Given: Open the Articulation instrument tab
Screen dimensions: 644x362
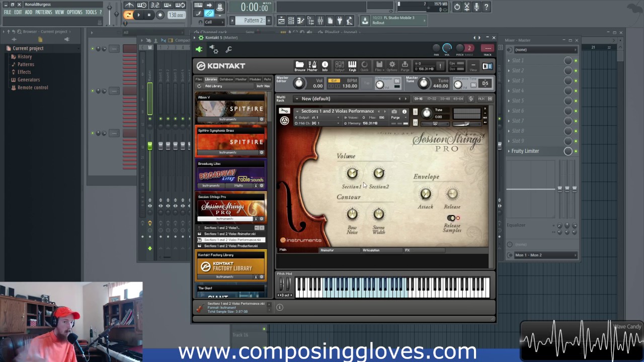Looking at the screenshot, I should tap(371, 250).
